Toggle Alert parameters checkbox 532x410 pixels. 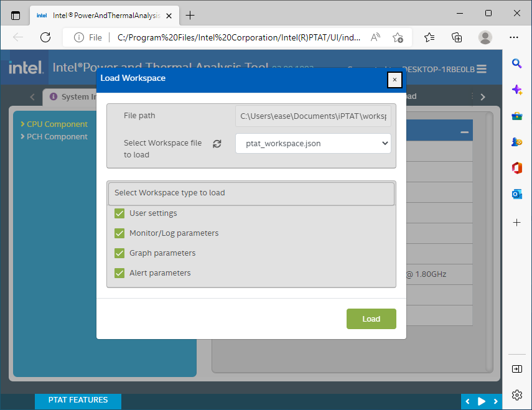(x=119, y=273)
